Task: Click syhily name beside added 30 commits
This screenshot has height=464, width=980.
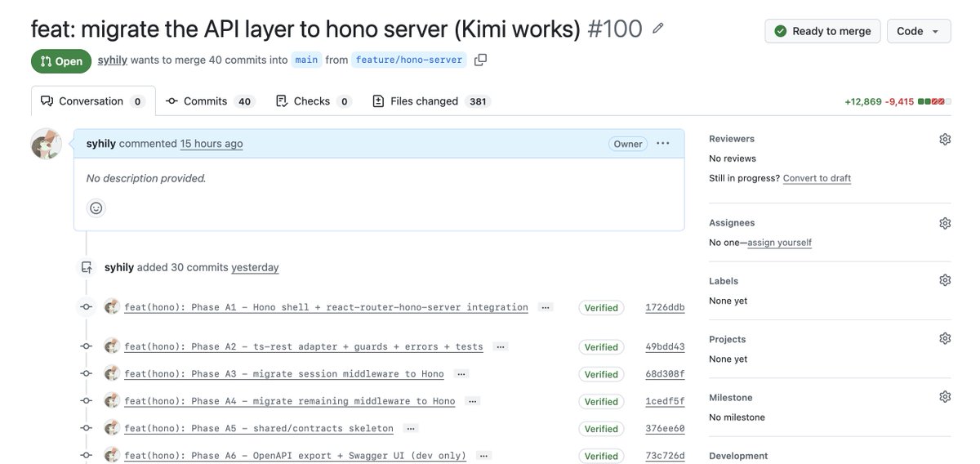Action: (119, 267)
